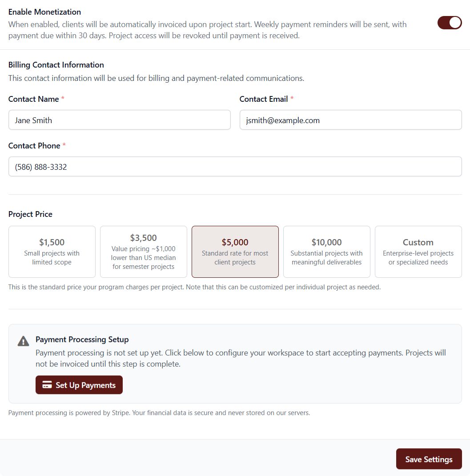Image resolution: width=470 pixels, height=476 pixels.
Task: Click inside the Contact Email field
Action: [351, 120]
